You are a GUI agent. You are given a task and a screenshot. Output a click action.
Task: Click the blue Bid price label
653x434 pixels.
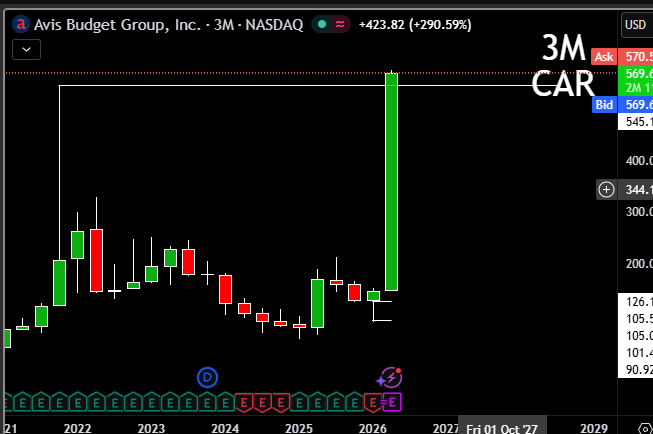tap(604, 105)
